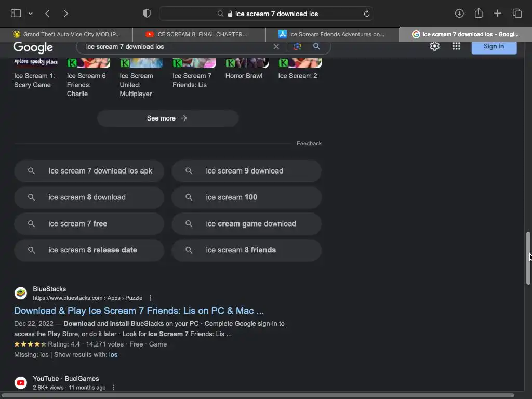Search ice scream 8 download suggestion
Image resolution: width=532 pixels, height=399 pixels.
(89, 197)
